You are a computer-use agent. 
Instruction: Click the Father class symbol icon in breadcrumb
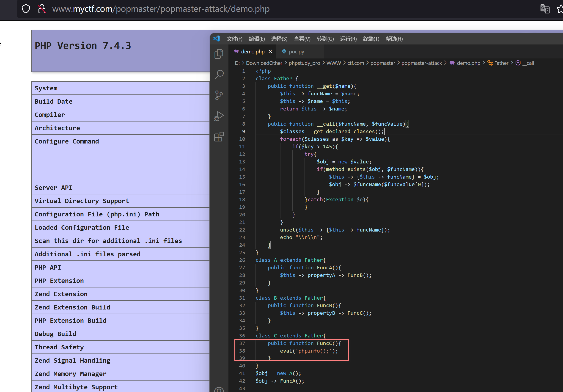(x=490, y=63)
